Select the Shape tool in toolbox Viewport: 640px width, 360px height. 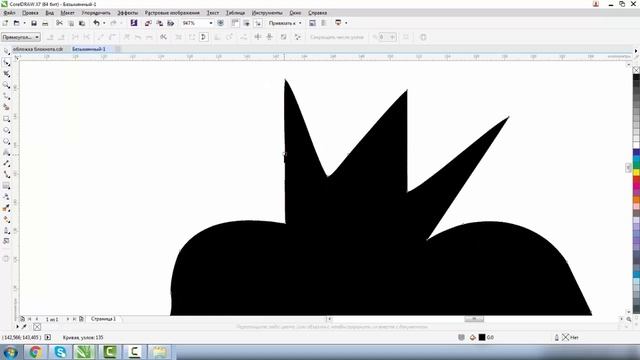point(6,62)
